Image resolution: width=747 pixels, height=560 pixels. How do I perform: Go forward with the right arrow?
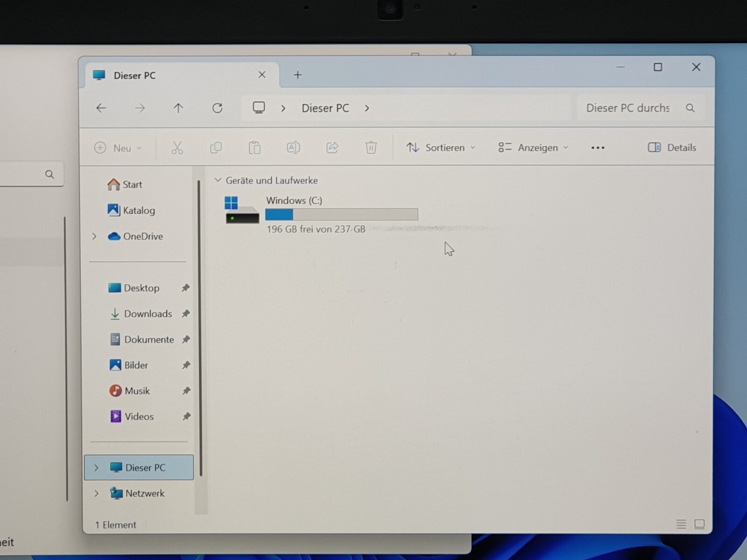click(x=140, y=108)
